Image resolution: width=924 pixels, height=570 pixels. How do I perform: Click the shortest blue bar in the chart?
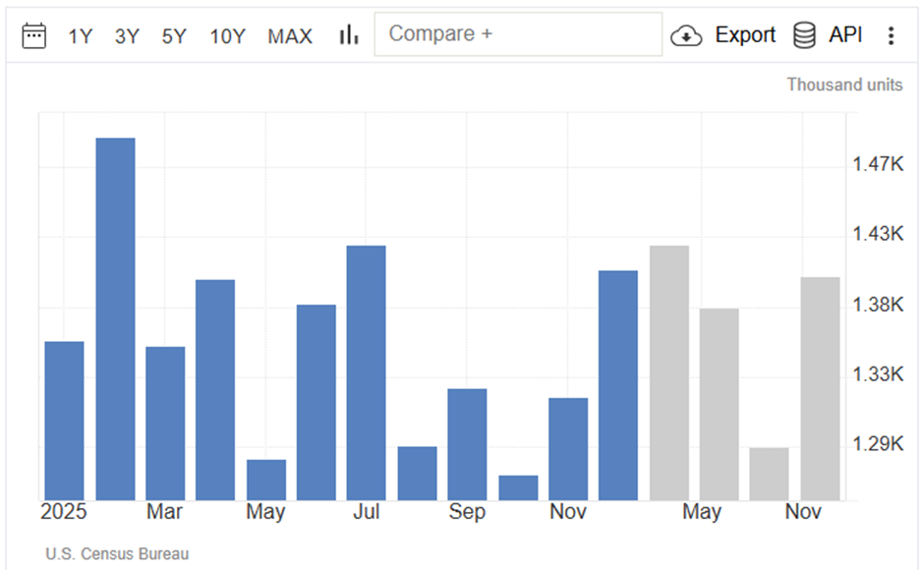pos(518,488)
